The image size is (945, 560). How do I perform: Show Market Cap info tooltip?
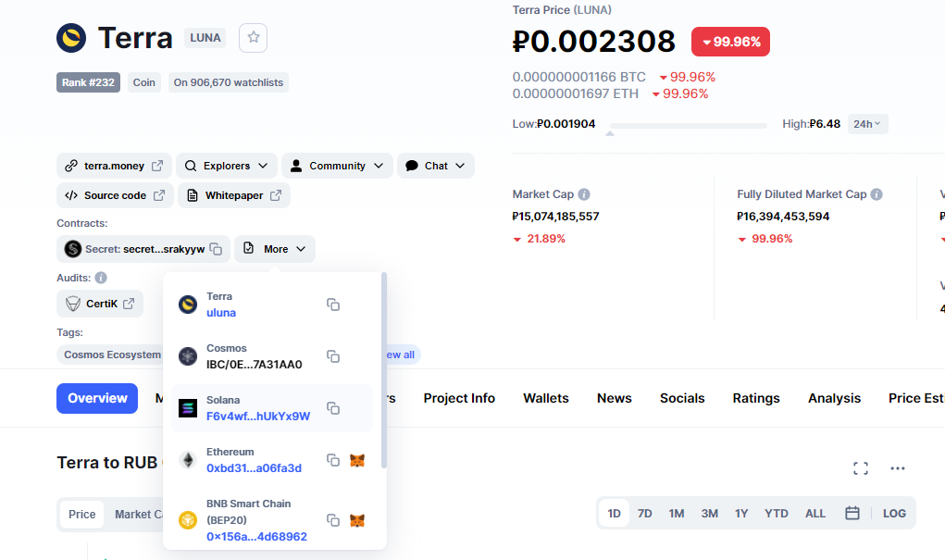[x=584, y=194]
